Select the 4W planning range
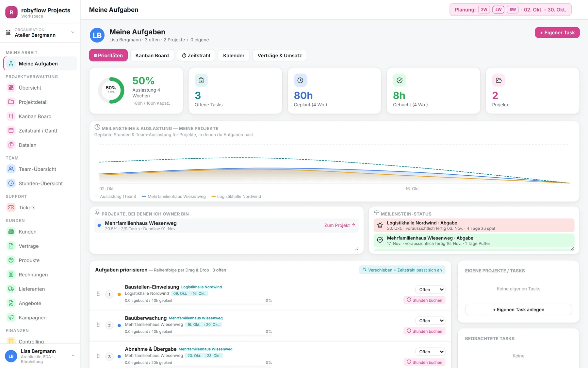588x368 pixels. (498, 10)
